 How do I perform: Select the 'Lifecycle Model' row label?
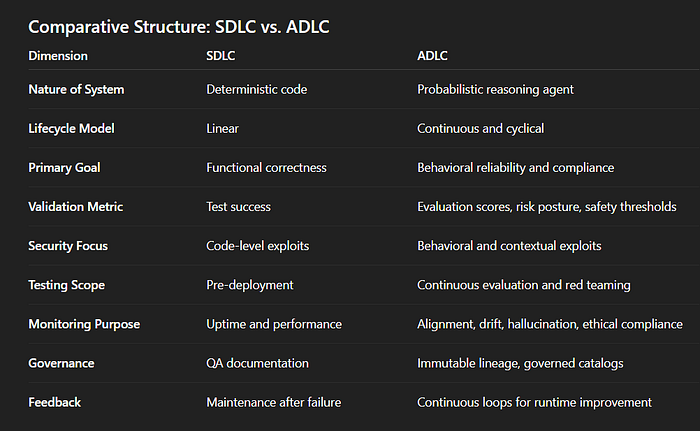tap(71, 129)
